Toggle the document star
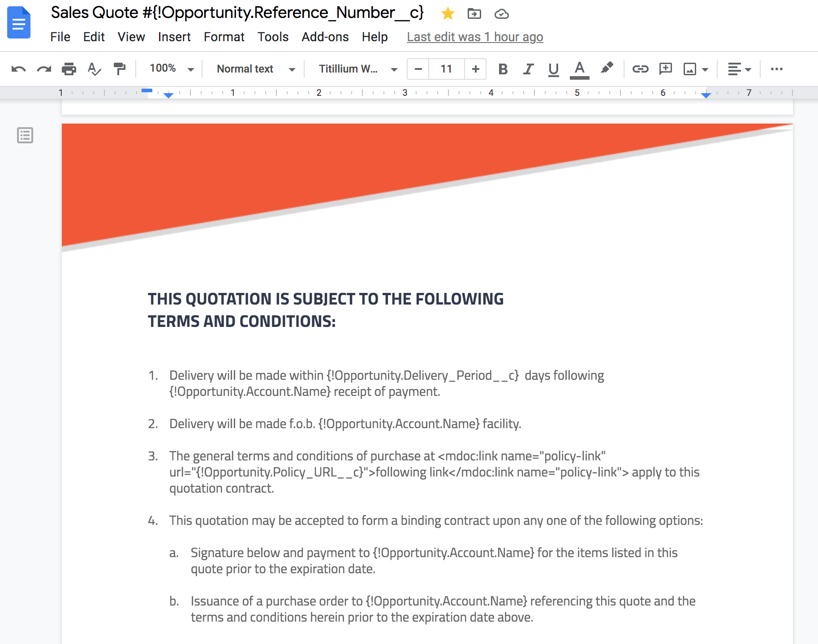The height and width of the screenshot is (644, 818). coord(448,14)
